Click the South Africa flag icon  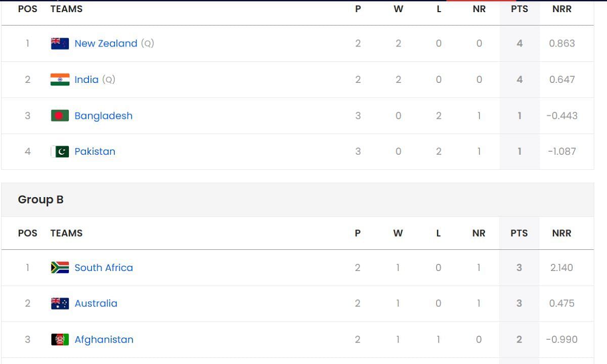click(60, 267)
